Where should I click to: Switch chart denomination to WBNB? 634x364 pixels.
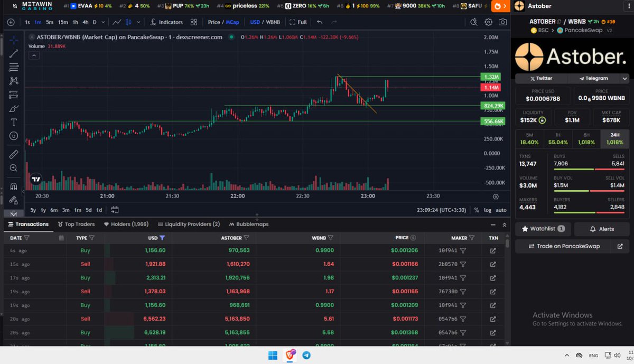[273, 22]
